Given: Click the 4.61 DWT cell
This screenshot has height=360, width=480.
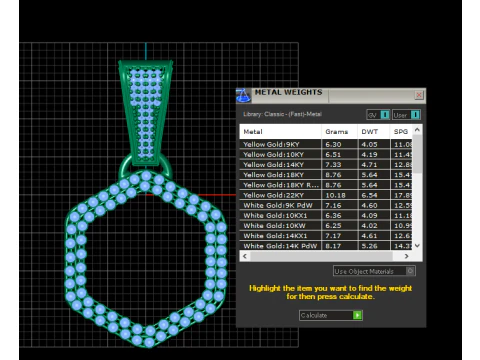Looking at the screenshot, I should point(374,236).
